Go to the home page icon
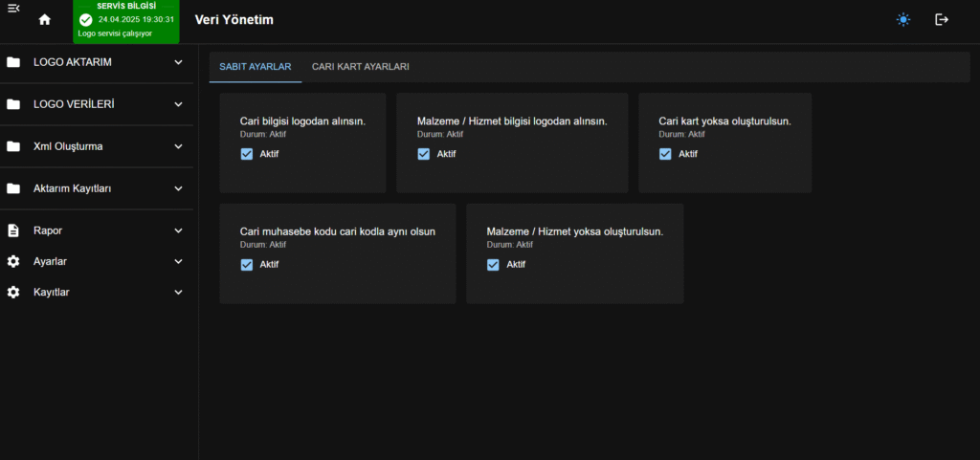This screenshot has width=980, height=460. coord(44,20)
